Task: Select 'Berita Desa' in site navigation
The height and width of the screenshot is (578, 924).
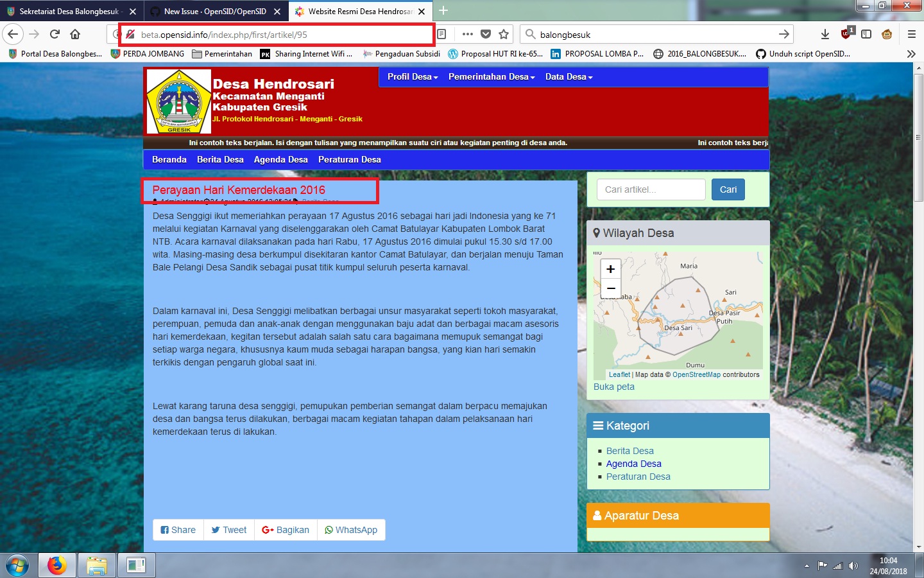Action: pos(219,159)
